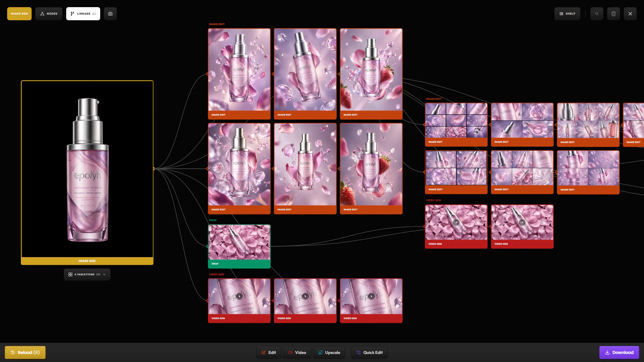Select top-middle Image Edit tilted bottle image
Image resolution: width=644 pixels, height=362 pixels.
[305, 74]
